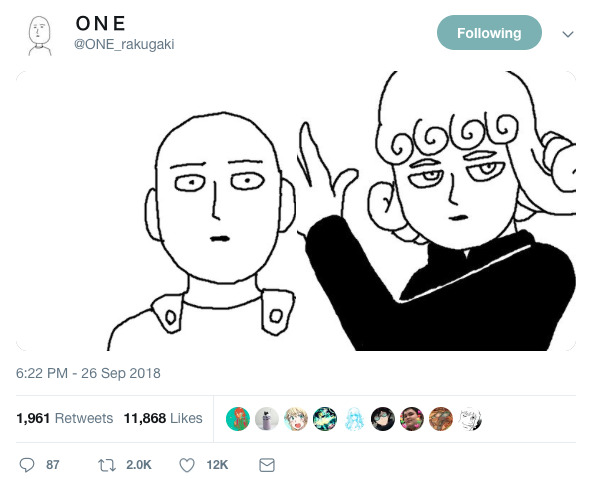Image resolution: width=616 pixels, height=479 pixels.
Task: Click the reply speech bubble icon
Action: (27, 465)
